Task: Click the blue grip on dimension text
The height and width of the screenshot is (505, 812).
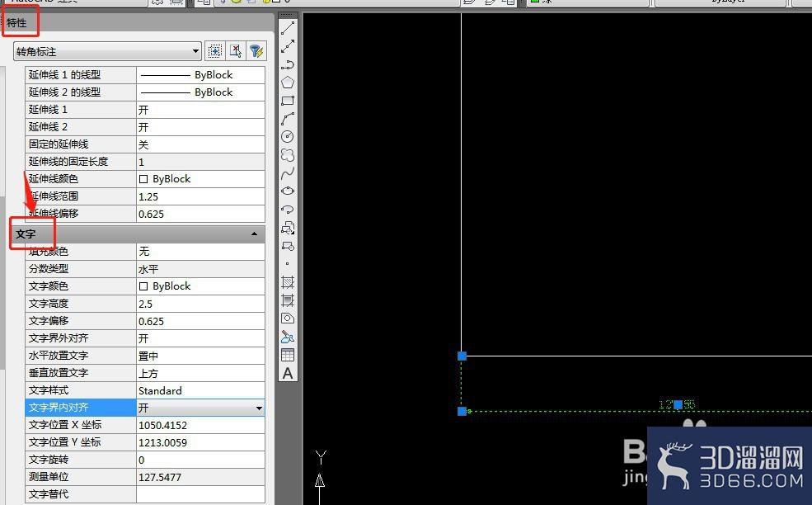Action: coord(678,404)
